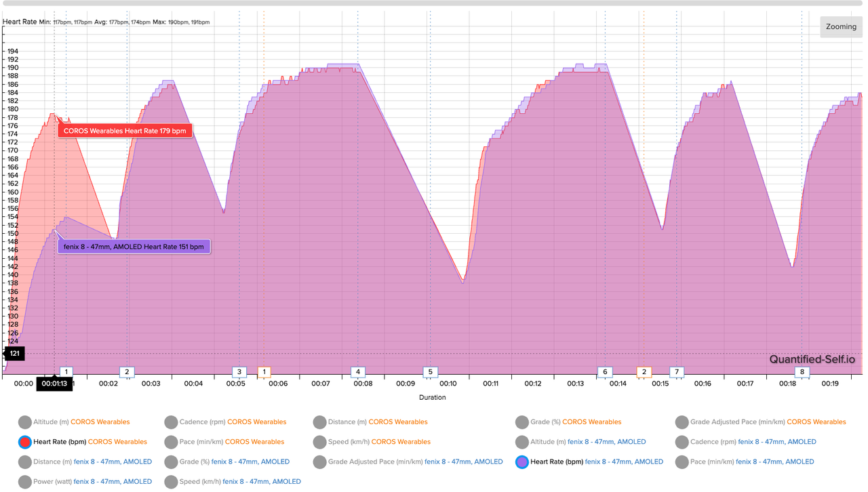
Task: Click the 00:15 time axis label
Action: point(660,384)
